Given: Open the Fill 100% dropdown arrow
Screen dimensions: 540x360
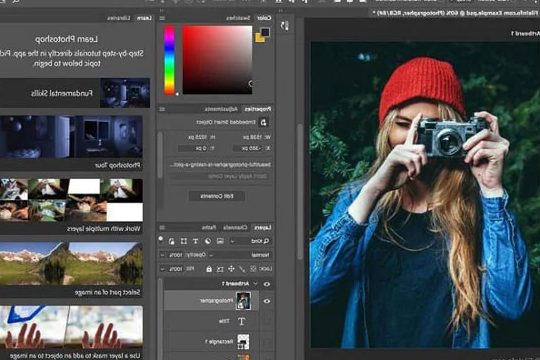Looking at the screenshot, I should point(163,269).
